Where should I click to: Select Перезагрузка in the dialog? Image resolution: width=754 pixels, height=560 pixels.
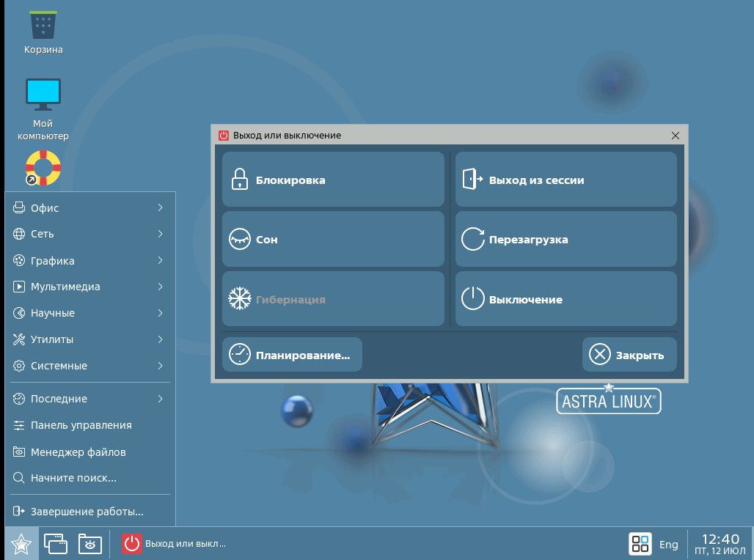(565, 239)
